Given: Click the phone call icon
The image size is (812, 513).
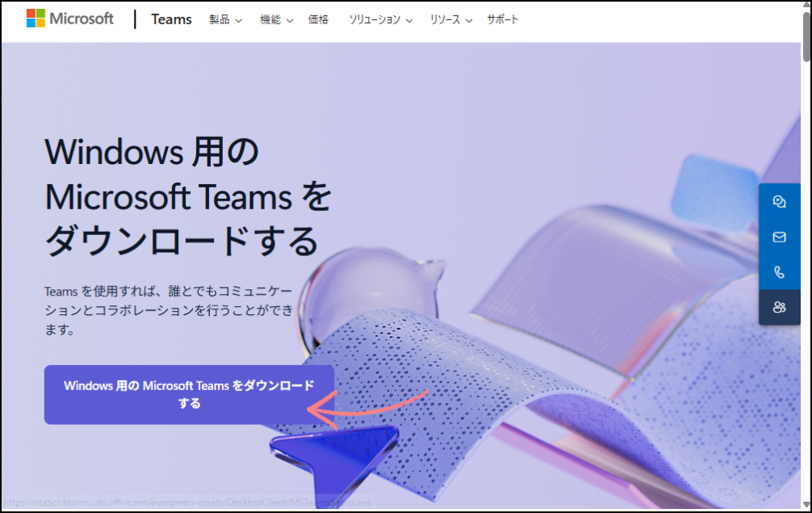Looking at the screenshot, I should [779, 272].
